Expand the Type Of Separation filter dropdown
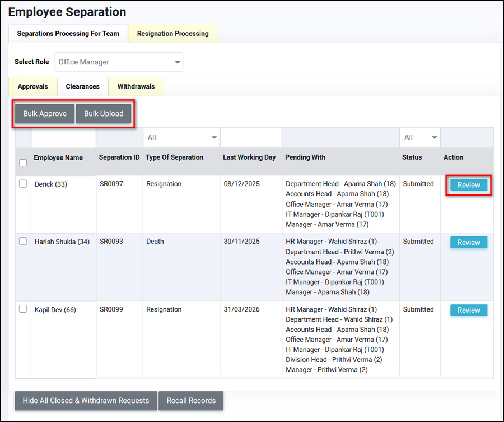 [x=181, y=137]
